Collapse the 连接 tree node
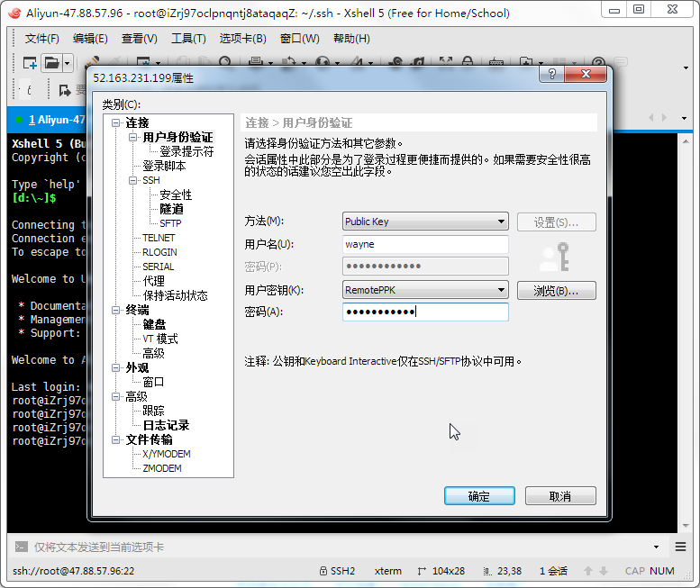This screenshot has height=588, width=700. tap(116, 122)
